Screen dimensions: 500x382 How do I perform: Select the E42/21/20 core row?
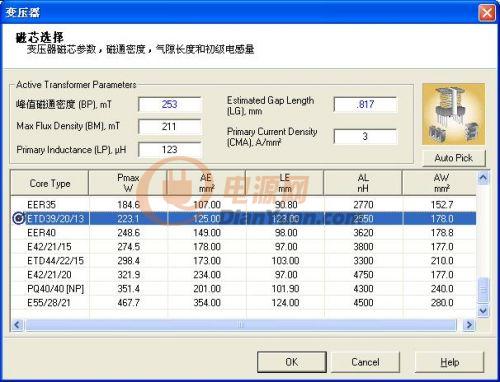(x=243, y=275)
